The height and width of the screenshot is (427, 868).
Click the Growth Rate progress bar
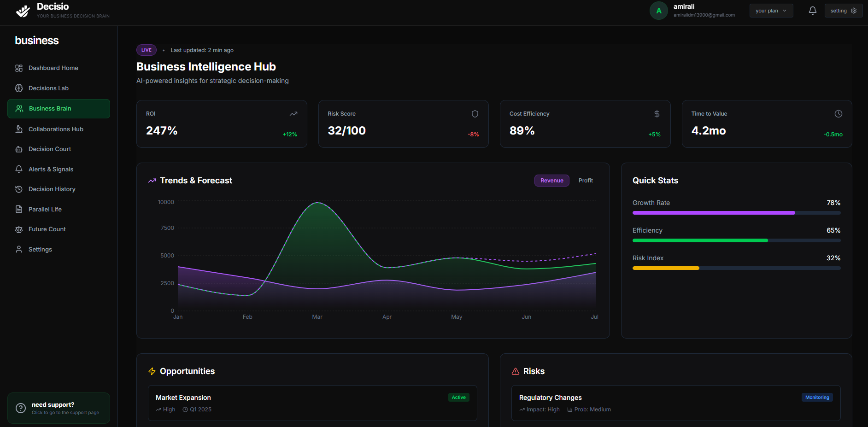tap(737, 213)
